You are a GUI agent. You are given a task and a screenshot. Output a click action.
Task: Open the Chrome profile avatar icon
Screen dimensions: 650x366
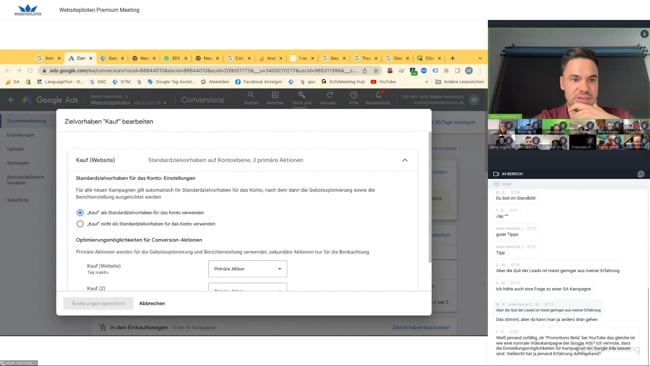[x=469, y=70]
